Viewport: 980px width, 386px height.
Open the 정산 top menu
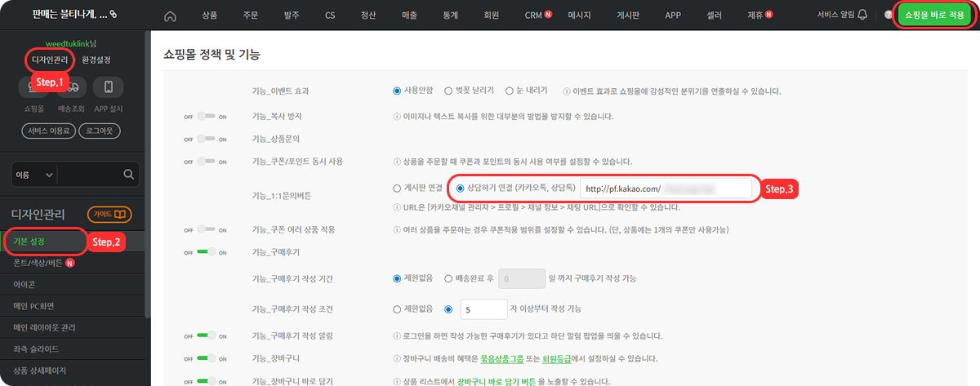point(370,16)
